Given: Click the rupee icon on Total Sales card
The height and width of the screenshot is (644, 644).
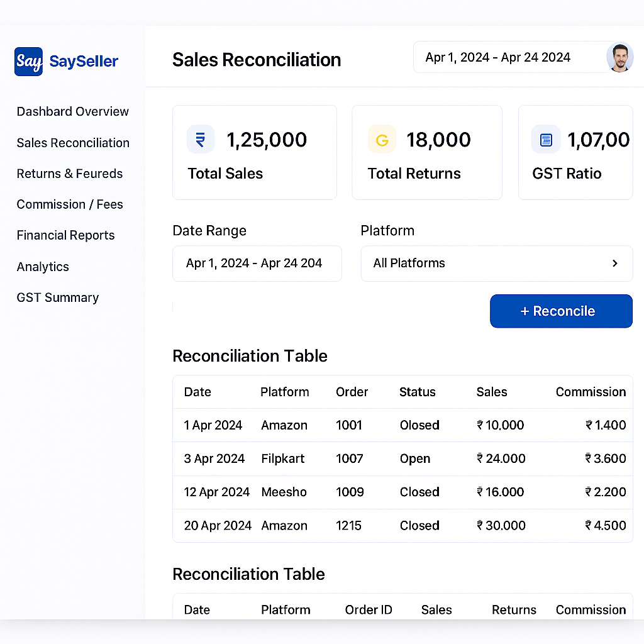Looking at the screenshot, I should tap(200, 139).
